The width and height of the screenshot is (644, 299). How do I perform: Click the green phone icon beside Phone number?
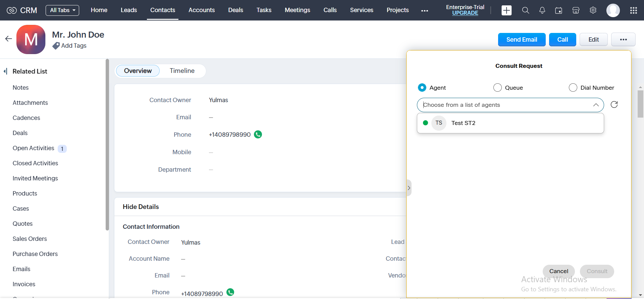point(258,134)
